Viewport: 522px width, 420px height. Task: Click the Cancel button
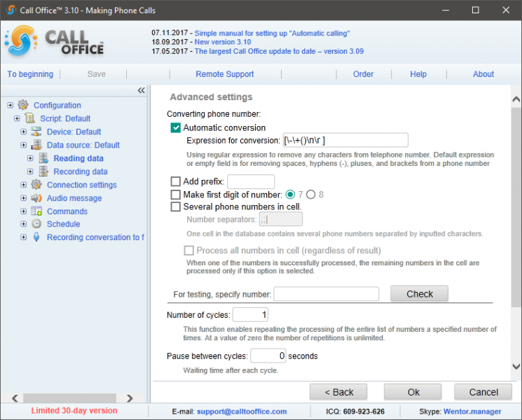pos(483,392)
